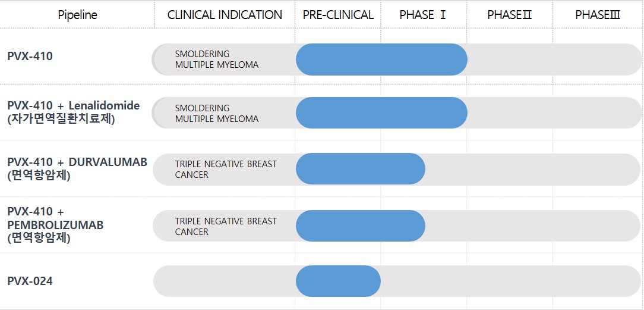This screenshot has height=310, width=644.
Task: Click the Smoldering Multiple Myeloma text in Lenalidomide row
Action: click(216, 113)
